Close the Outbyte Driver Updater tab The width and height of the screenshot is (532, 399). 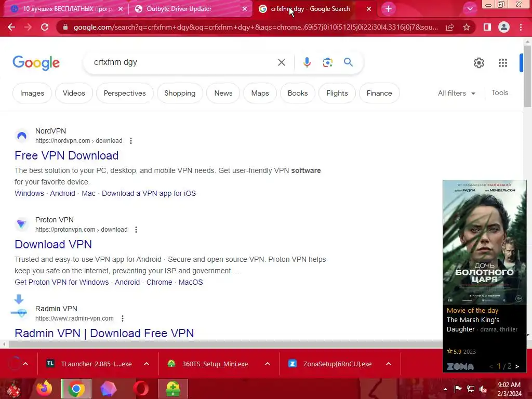[245, 9]
